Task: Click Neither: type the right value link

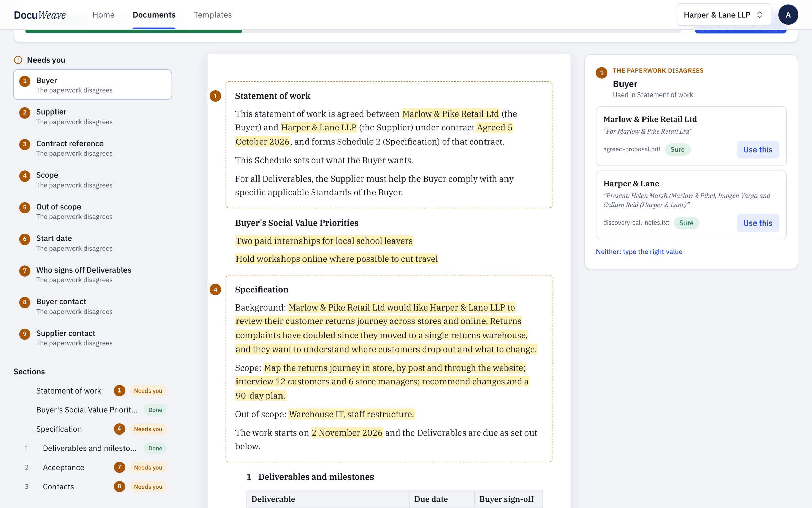Action: (639, 252)
